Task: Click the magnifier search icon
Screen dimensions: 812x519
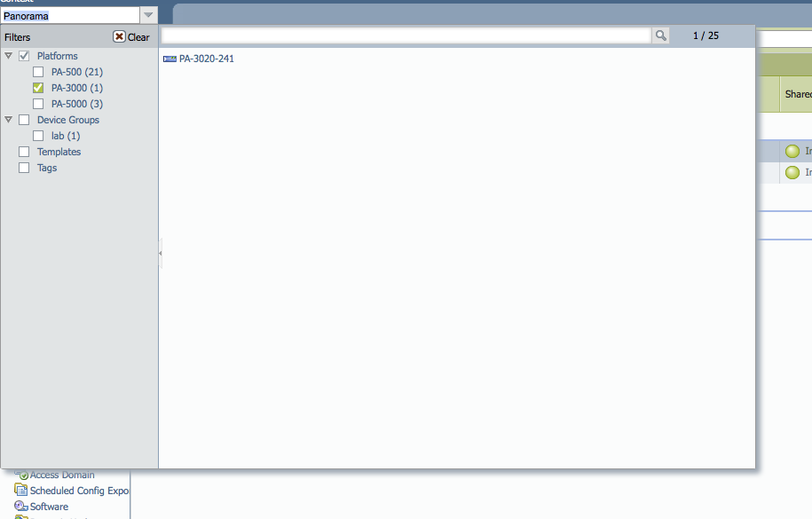Action: click(x=661, y=35)
